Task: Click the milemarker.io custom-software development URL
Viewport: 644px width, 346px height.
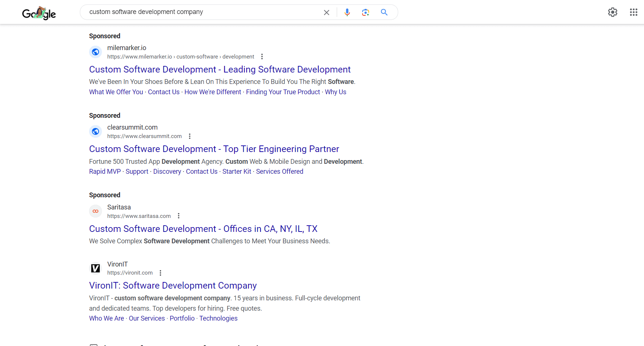Action: (181, 57)
